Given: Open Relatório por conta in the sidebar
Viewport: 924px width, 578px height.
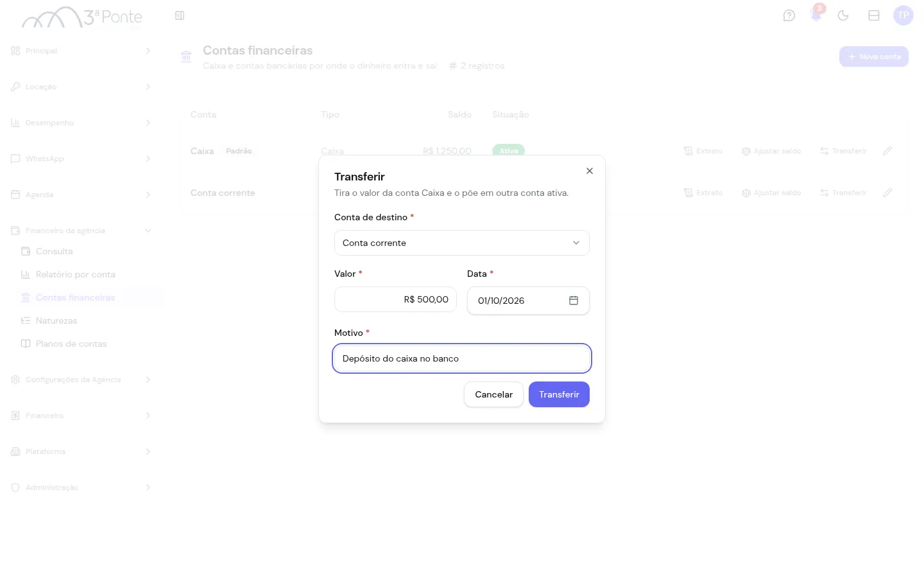Looking at the screenshot, I should coord(90,274).
